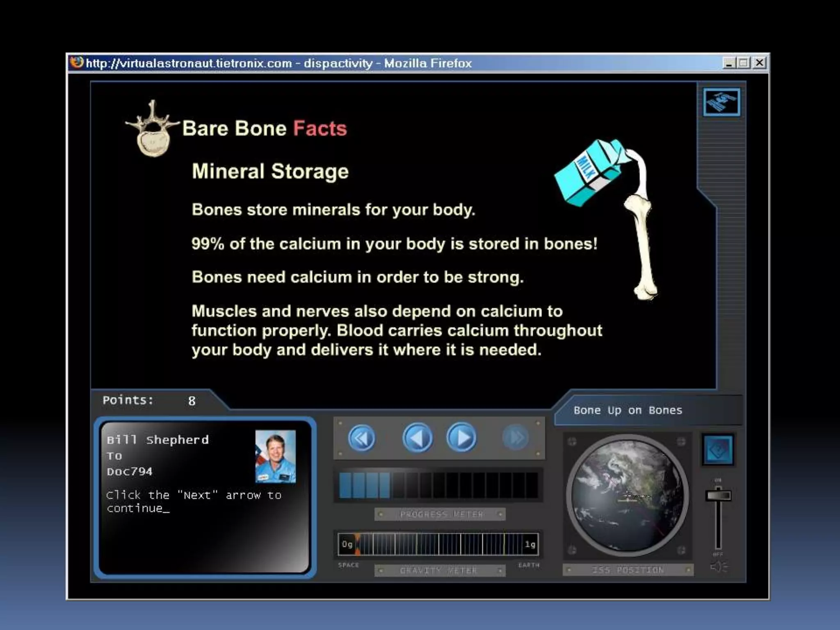Image resolution: width=840 pixels, height=630 pixels.
Task: Maximize the Firefox window
Action: (x=744, y=63)
